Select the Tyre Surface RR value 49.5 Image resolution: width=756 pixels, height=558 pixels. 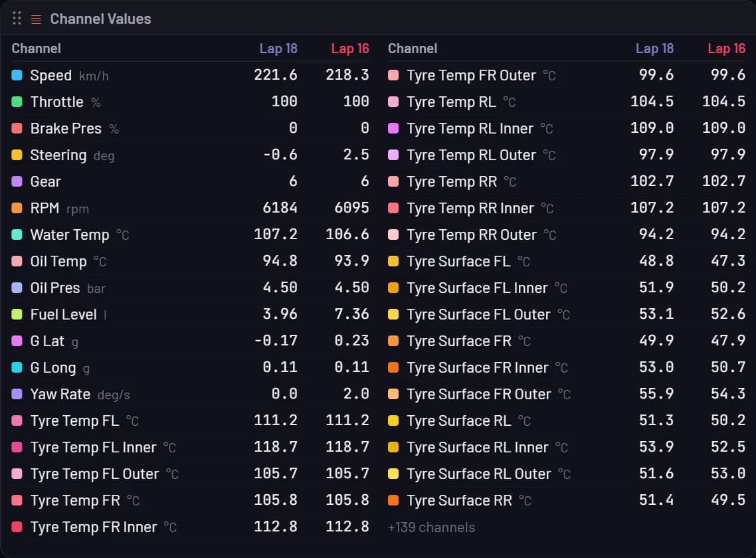[728, 500]
